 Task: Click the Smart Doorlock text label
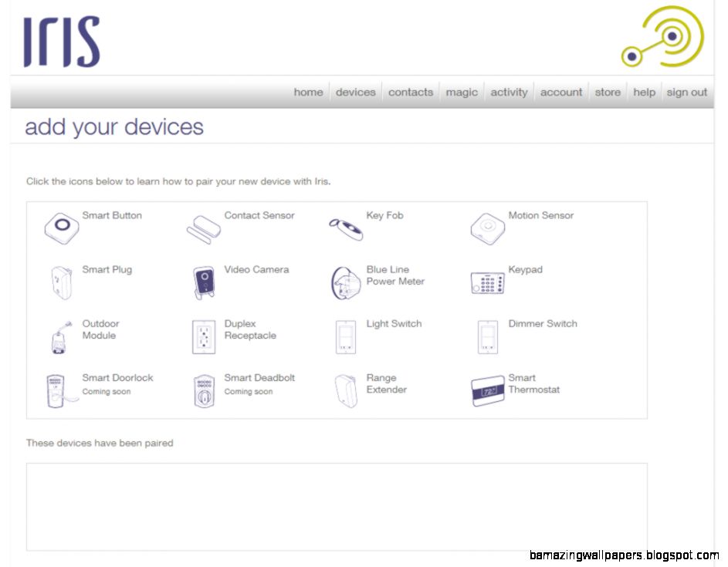(x=117, y=378)
